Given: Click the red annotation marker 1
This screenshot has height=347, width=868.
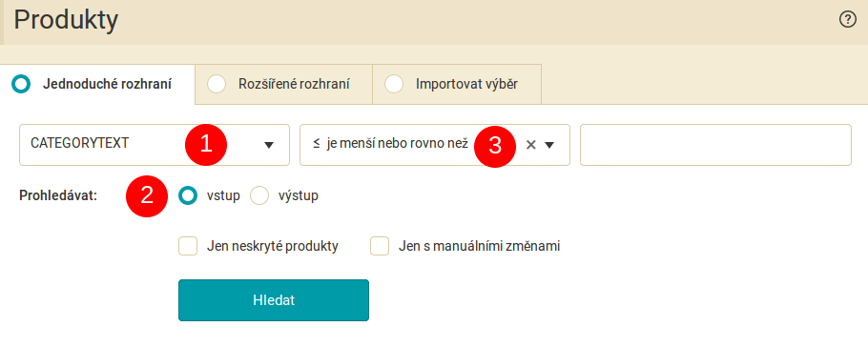Looking at the screenshot, I should click(206, 145).
